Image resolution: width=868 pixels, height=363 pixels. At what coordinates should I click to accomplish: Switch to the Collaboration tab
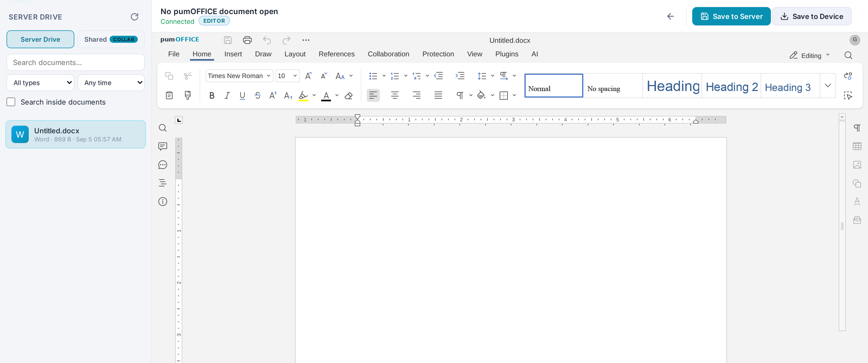[x=388, y=54]
